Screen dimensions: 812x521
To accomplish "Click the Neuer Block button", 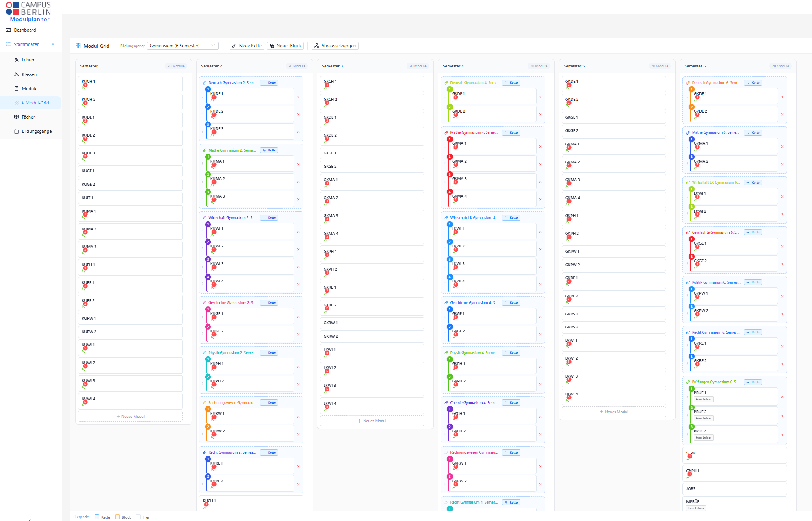I will pyautogui.click(x=286, y=46).
